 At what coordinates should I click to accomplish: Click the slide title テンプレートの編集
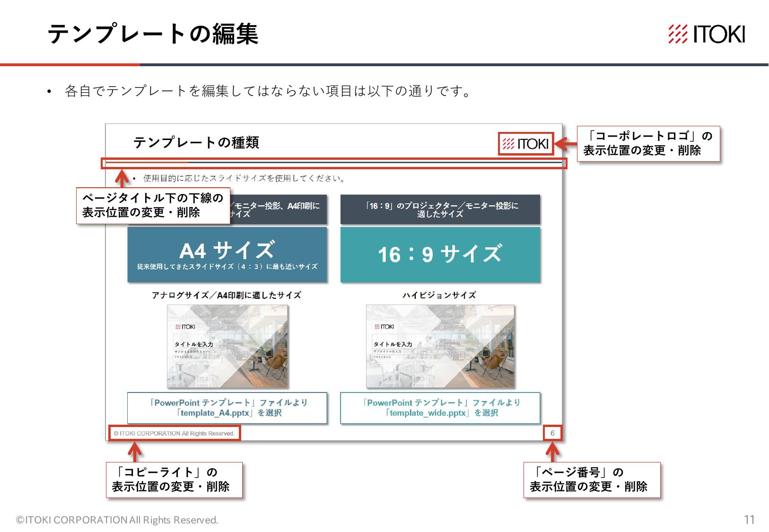pyautogui.click(x=153, y=34)
